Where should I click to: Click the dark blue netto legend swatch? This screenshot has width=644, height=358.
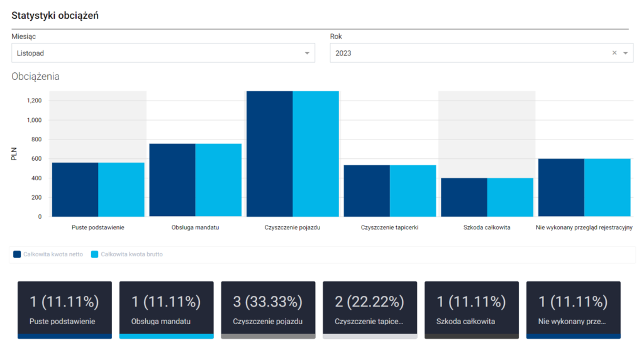tap(18, 254)
